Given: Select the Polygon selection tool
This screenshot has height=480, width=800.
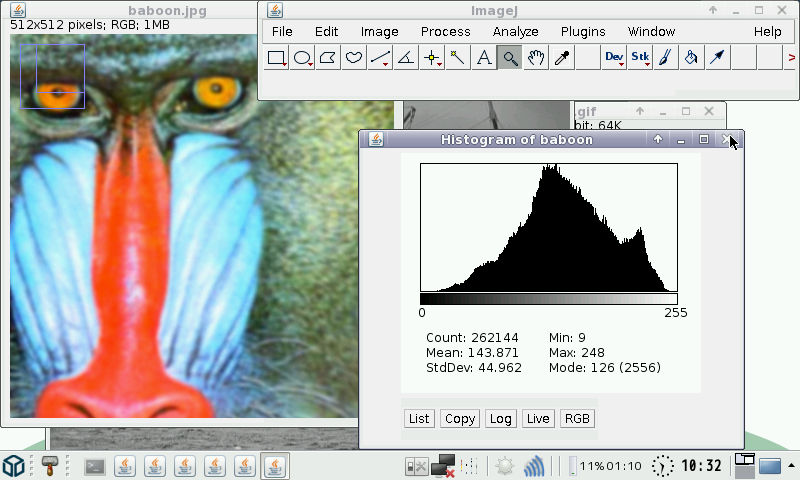Looking at the screenshot, I should [x=328, y=58].
